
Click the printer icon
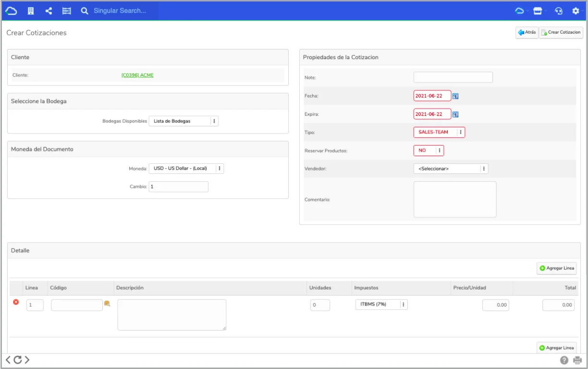click(x=577, y=360)
